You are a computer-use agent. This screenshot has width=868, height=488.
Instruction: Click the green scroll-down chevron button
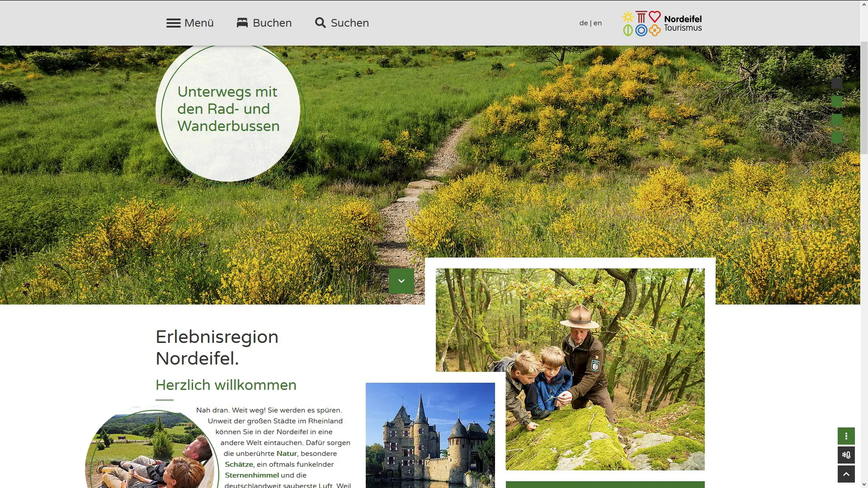coord(401,281)
